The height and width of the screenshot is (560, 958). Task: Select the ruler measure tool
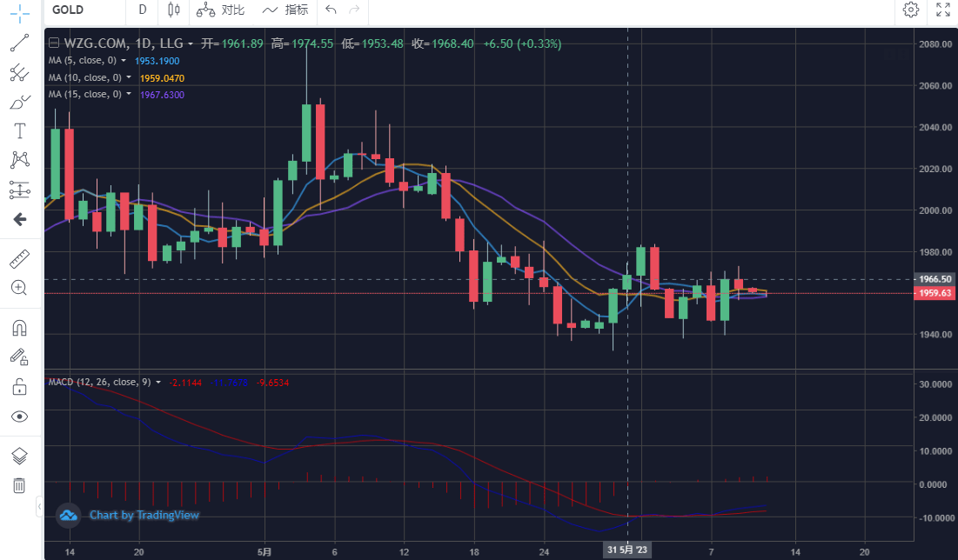19,259
